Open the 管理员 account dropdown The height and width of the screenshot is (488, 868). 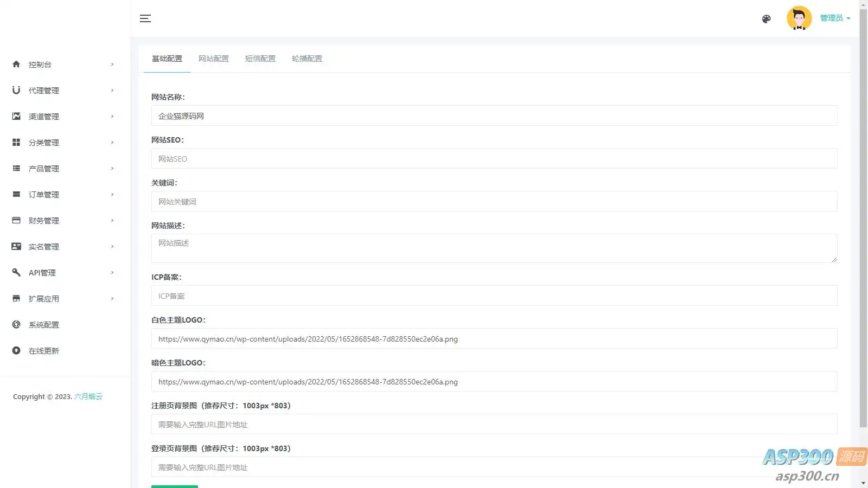click(x=835, y=18)
